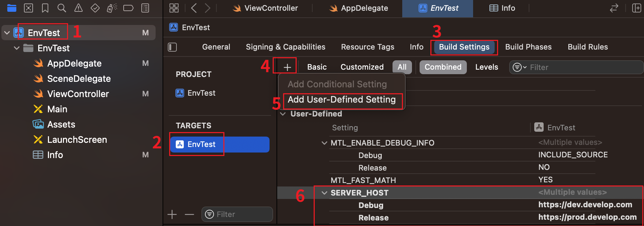Open ViewController in the navigator
The image size is (644, 226).
[78, 94]
